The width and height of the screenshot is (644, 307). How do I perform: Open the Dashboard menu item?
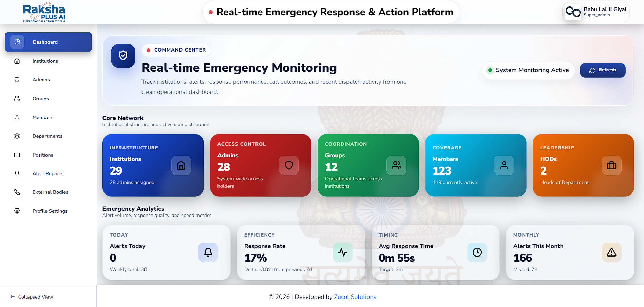48,42
